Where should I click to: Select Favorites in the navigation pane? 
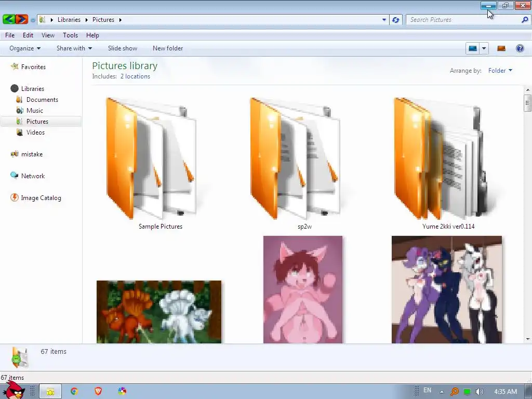click(x=33, y=67)
